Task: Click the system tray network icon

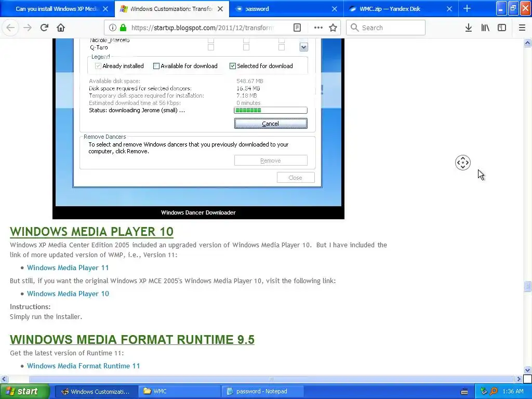Action: [484, 392]
